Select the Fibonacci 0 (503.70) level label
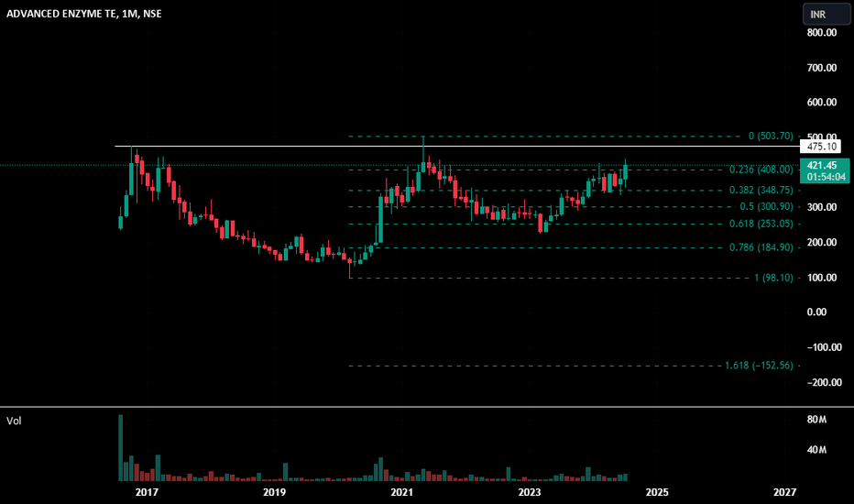 click(x=771, y=136)
